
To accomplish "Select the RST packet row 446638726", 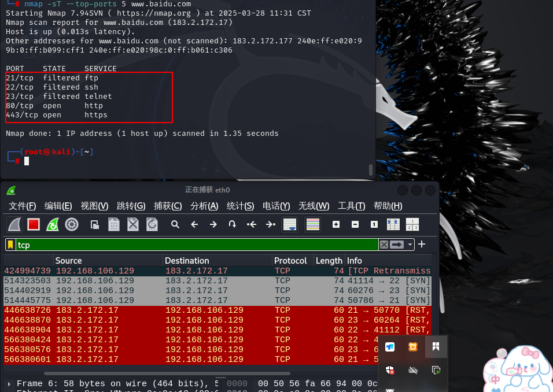I will tap(217, 310).
